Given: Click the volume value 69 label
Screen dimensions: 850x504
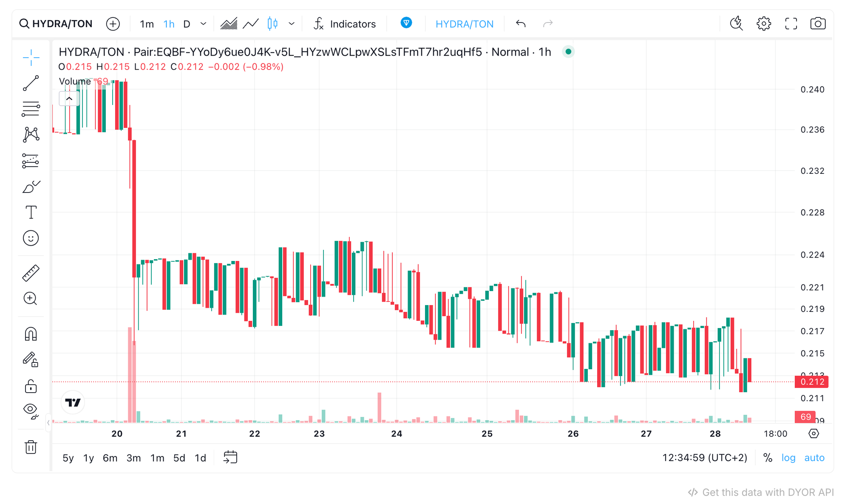Looking at the screenshot, I should tap(805, 417).
